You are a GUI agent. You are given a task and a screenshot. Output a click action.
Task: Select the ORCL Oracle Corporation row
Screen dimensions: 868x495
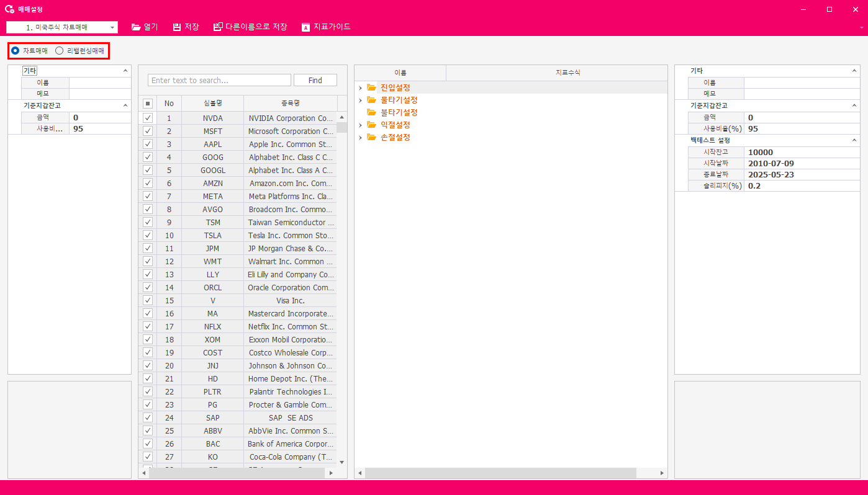click(238, 287)
